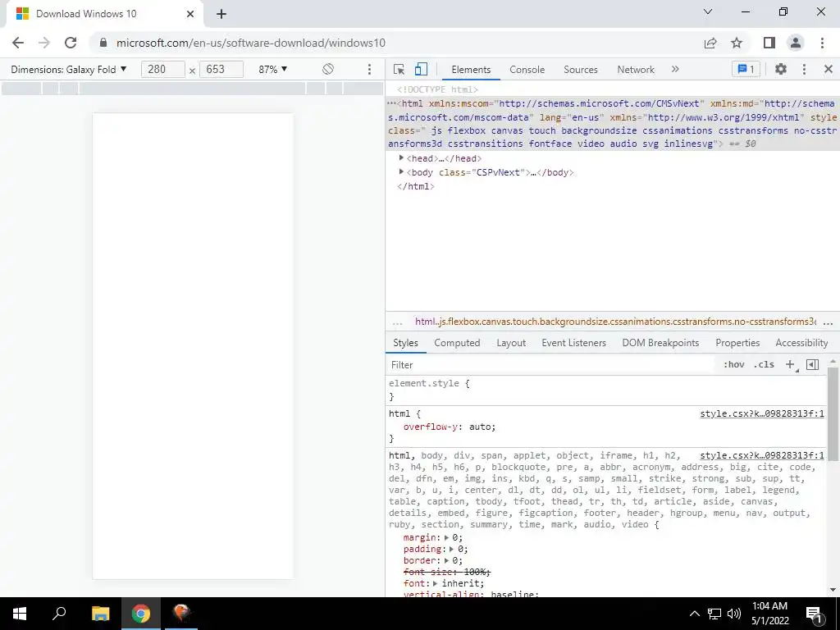Click the styles pane scrollbar thumb
The image size is (840, 630).
pos(833,413)
